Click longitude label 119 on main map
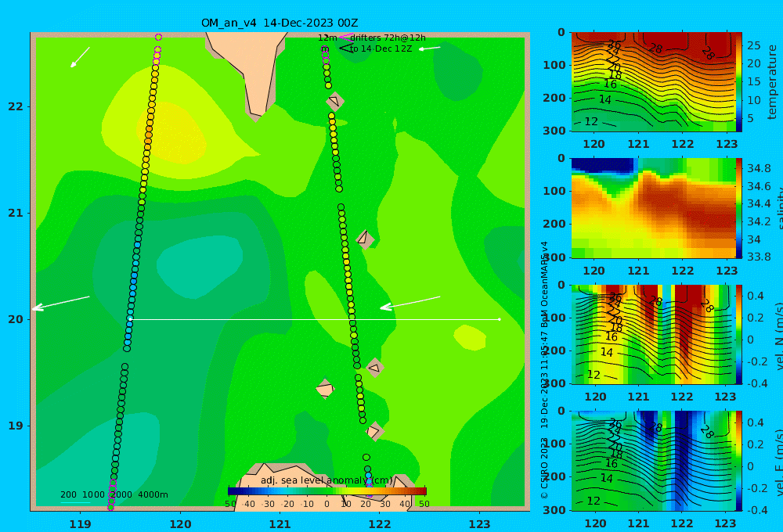This screenshot has width=783, height=532. point(80,524)
